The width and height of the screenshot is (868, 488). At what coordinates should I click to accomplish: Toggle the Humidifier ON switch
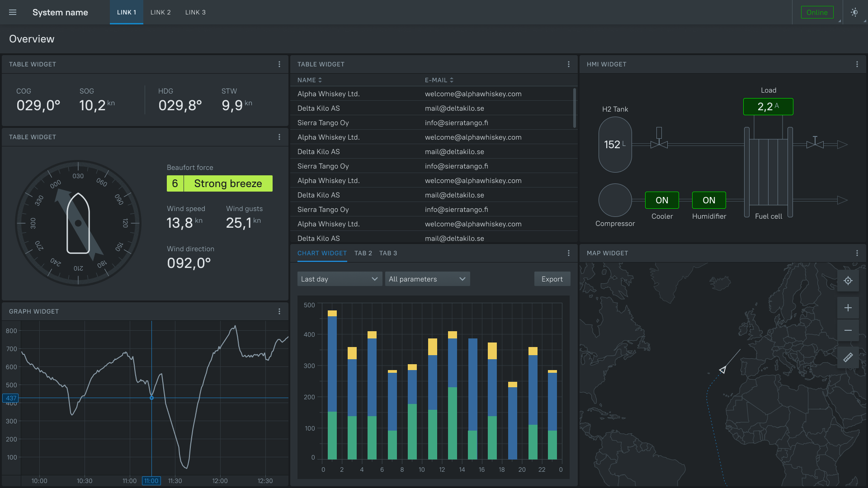click(x=708, y=200)
